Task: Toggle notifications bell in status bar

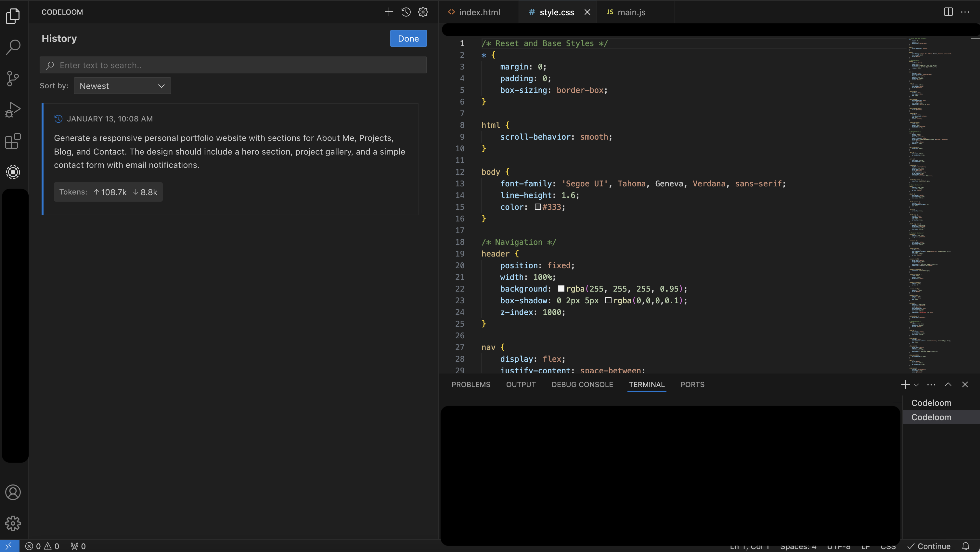Action: [x=966, y=546]
